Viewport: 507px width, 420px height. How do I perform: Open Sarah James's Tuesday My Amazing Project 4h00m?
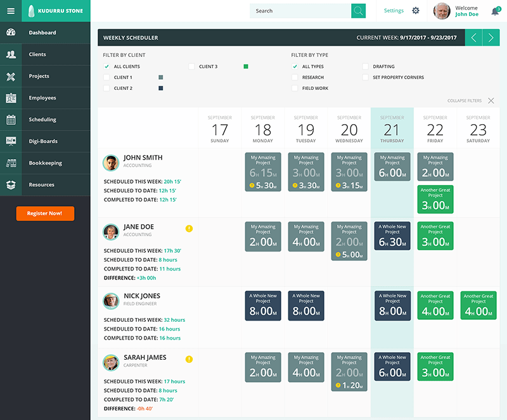(306, 367)
